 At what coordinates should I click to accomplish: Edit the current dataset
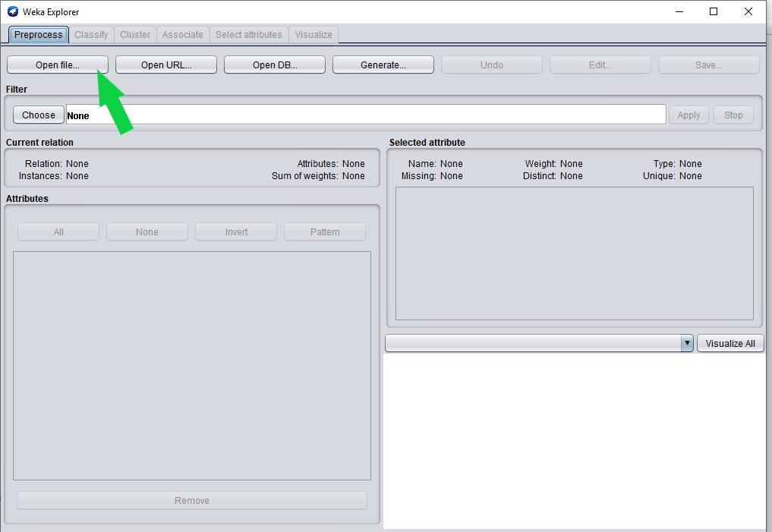coord(600,65)
